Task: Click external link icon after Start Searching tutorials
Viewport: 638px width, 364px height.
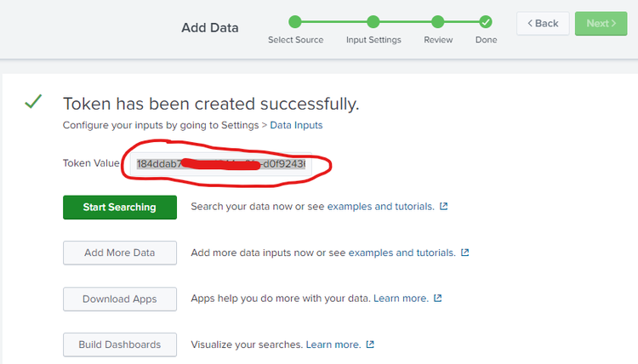Action: [x=444, y=207]
